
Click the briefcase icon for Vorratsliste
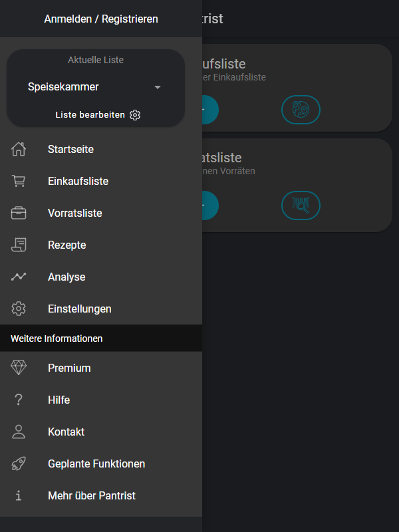click(x=19, y=213)
